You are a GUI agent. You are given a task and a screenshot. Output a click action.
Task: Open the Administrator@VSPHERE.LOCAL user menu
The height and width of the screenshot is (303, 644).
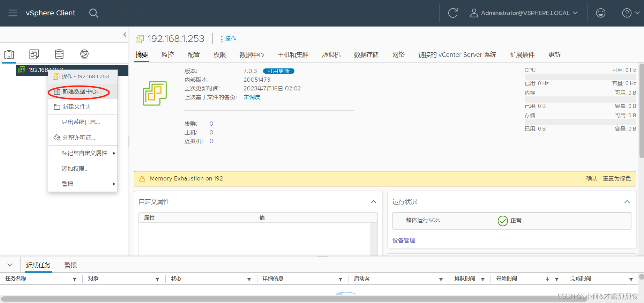coord(524,13)
